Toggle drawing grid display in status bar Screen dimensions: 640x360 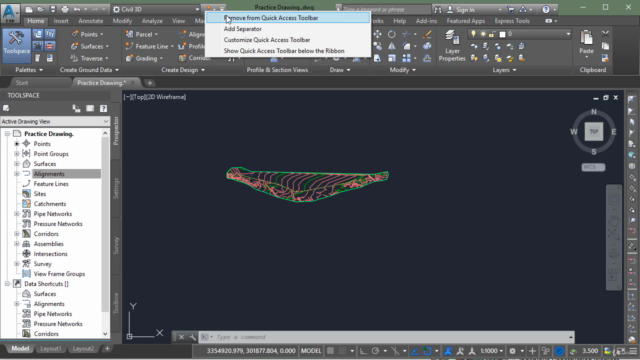[x=330, y=351]
